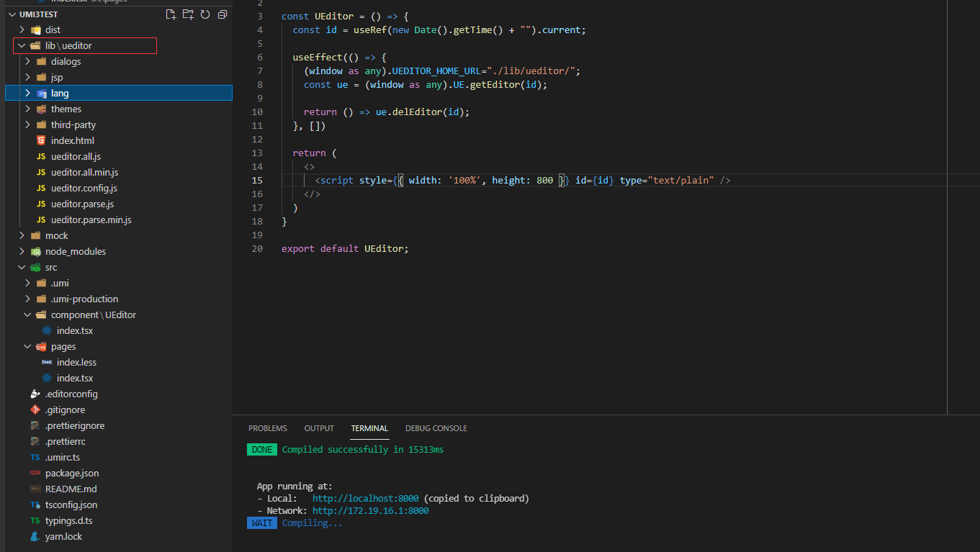Click the JS icon of ueditor.parse.js

pyautogui.click(x=41, y=204)
